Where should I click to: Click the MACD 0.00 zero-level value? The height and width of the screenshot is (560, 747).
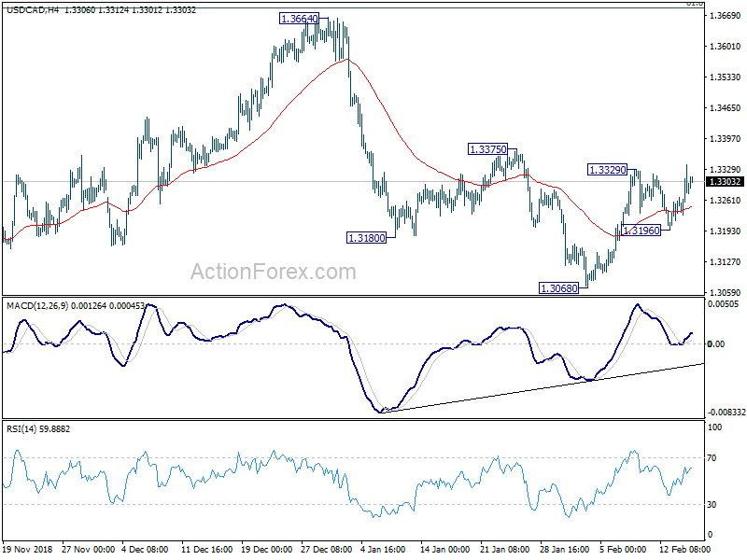click(x=715, y=343)
